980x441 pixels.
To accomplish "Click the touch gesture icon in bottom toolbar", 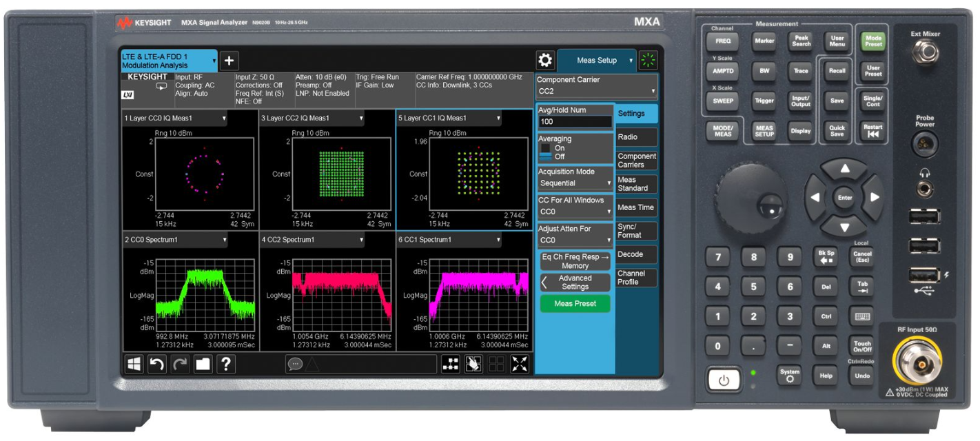I will pos(473,364).
